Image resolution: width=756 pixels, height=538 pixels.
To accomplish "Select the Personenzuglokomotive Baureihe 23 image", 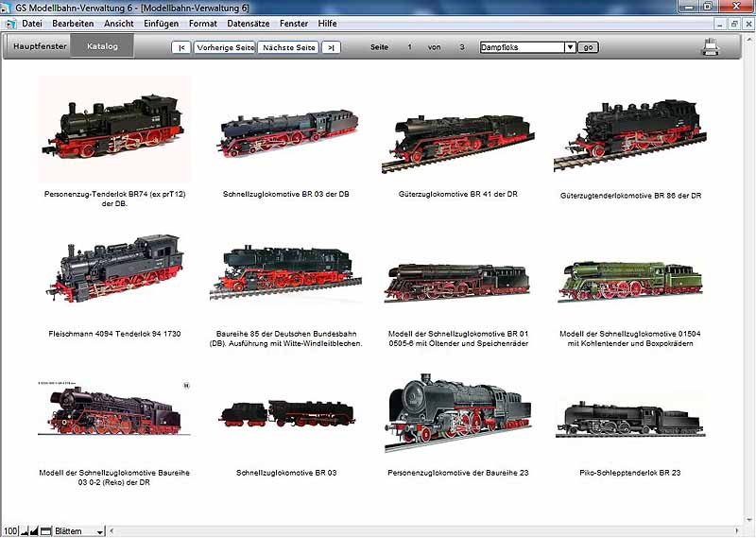I will click(x=457, y=412).
